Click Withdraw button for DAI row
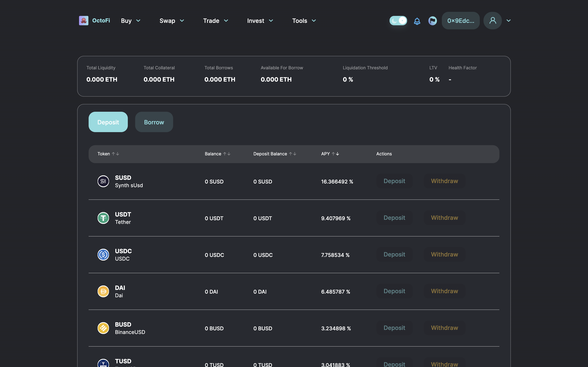 444,291
